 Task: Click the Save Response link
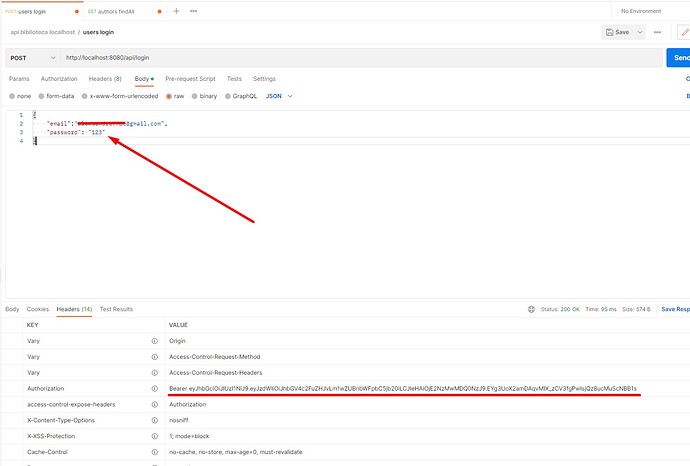[x=675, y=309]
